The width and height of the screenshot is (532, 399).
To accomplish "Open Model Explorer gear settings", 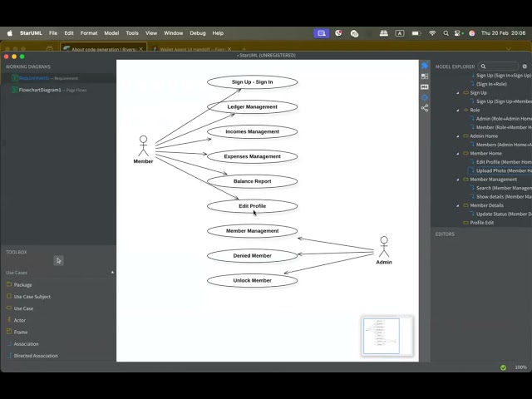I will tap(525, 66).
